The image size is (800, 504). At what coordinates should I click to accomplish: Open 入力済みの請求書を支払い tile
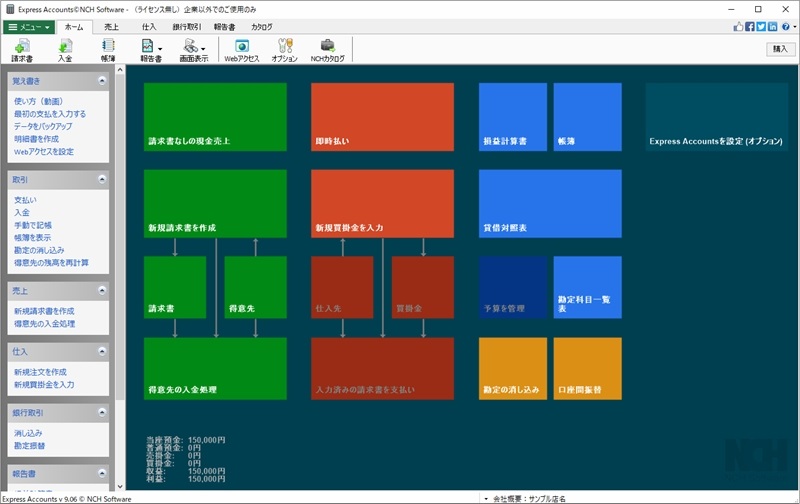point(383,368)
